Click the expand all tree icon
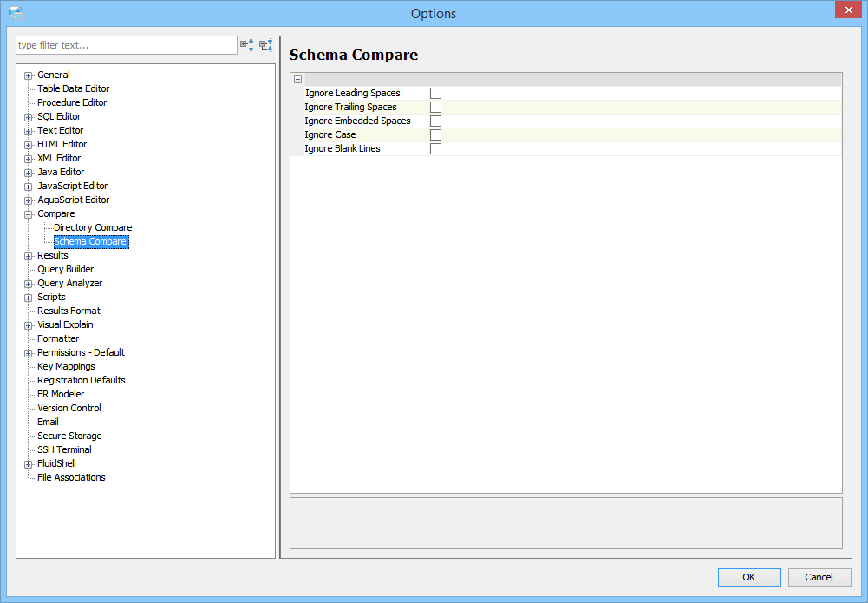This screenshot has width=868, height=603. [247, 45]
